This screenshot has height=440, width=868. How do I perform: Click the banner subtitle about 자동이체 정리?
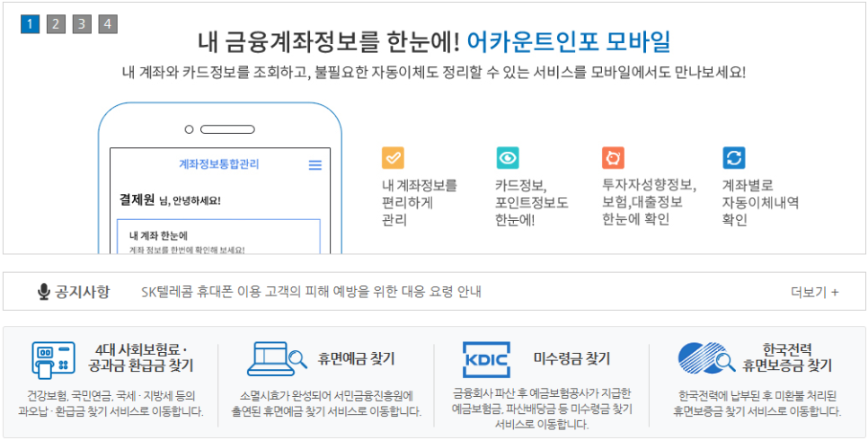coord(434,73)
